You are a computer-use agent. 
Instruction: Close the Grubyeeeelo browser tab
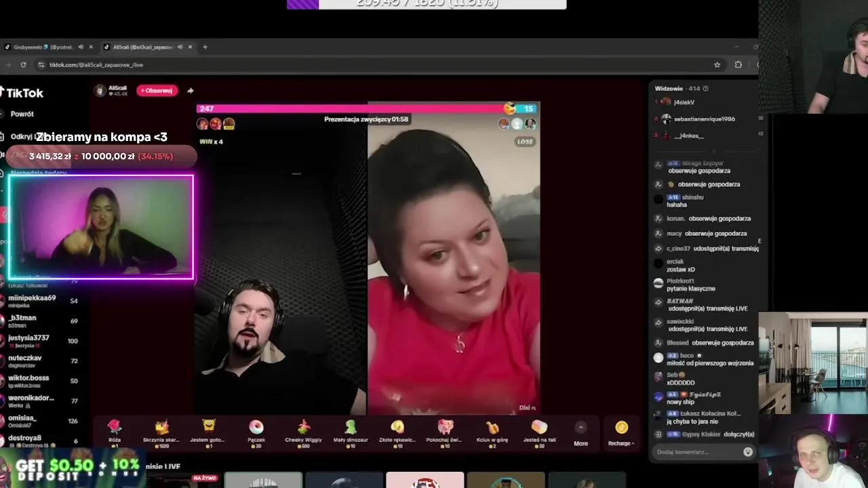coord(91,47)
